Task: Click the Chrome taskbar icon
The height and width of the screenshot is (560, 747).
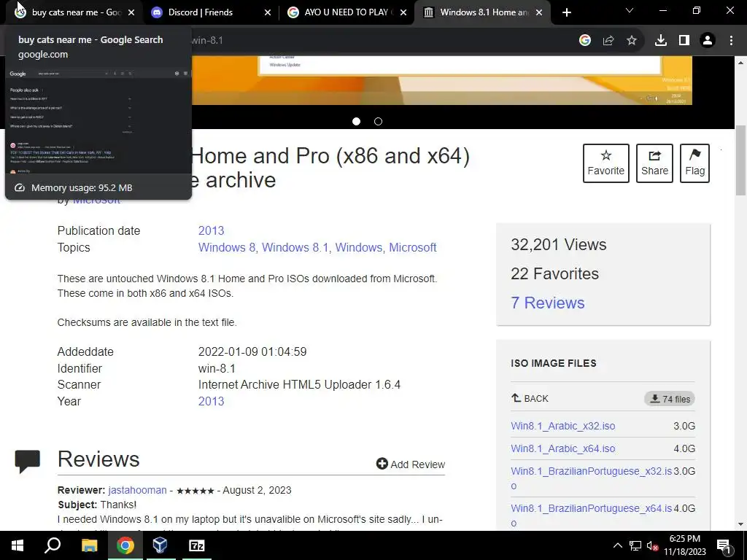Action: (125, 545)
